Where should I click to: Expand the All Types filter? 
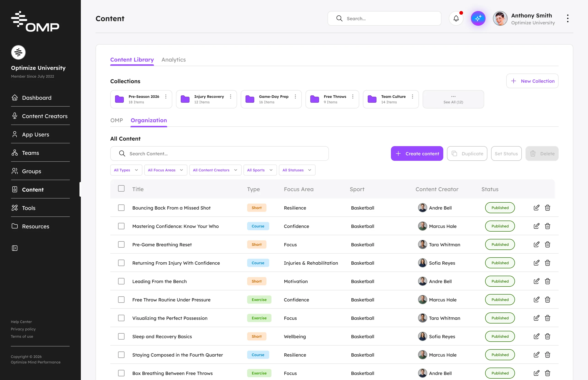(x=126, y=170)
